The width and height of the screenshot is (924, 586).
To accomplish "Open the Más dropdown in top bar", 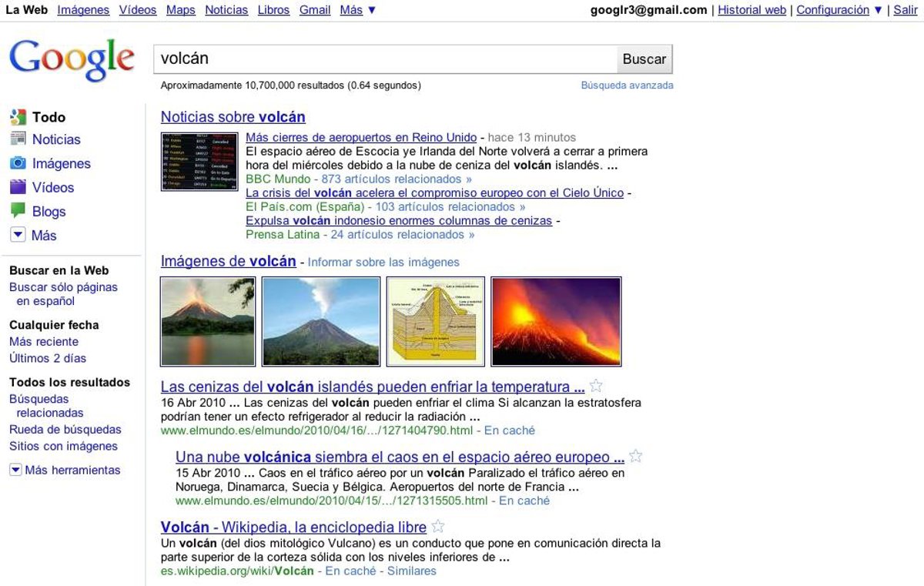I will coord(358,10).
